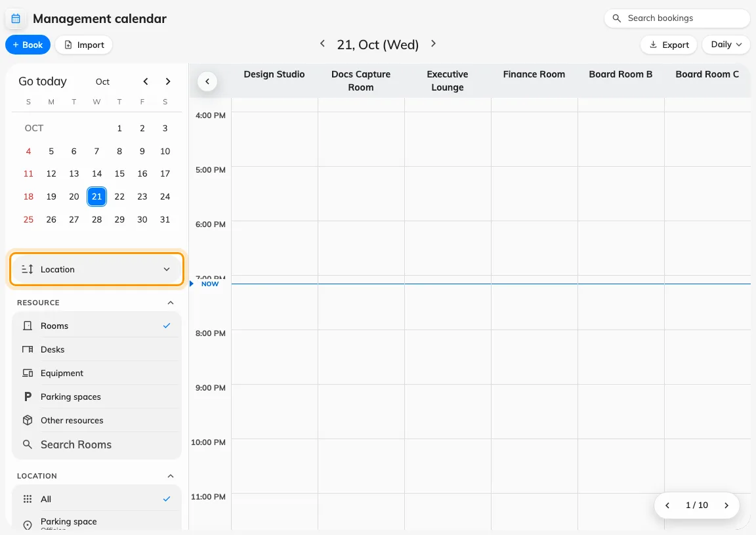
Task: Select All locations option
Action: pyautogui.click(x=96, y=499)
